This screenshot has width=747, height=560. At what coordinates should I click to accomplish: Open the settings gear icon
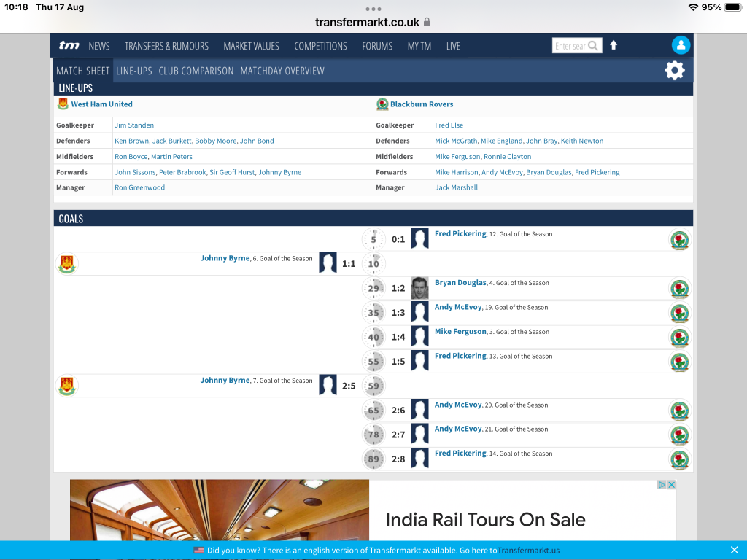pos(675,70)
